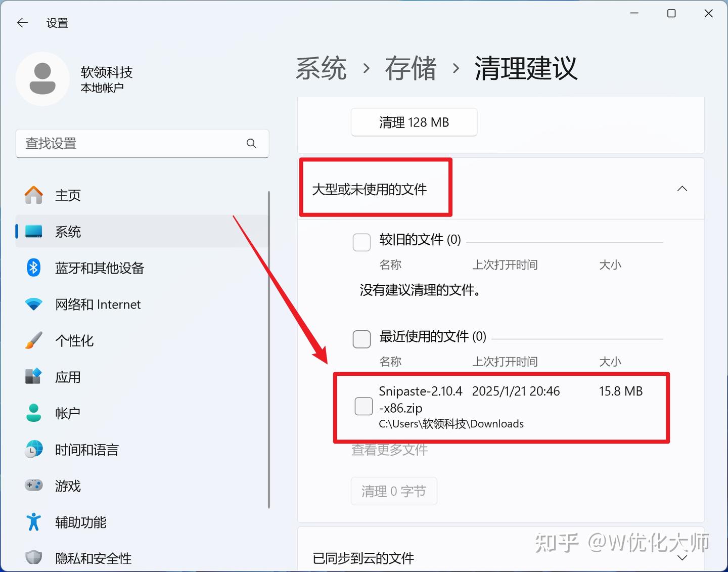Click the apps icon for 应用
Screen dimensions: 728x572
point(34,377)
